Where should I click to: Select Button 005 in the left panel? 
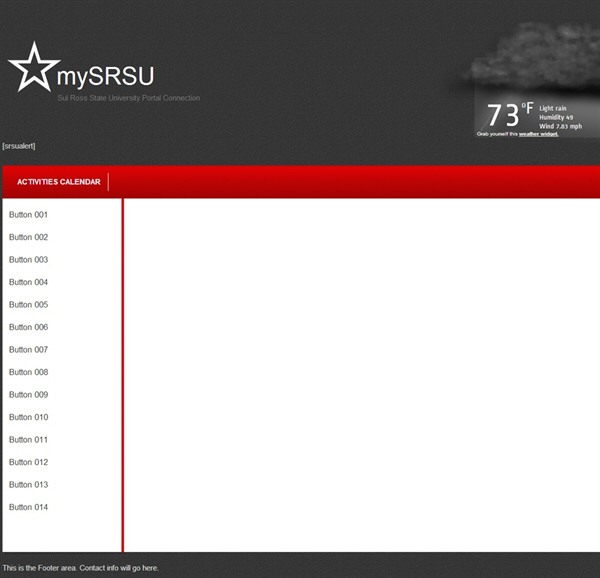[28, 305]
